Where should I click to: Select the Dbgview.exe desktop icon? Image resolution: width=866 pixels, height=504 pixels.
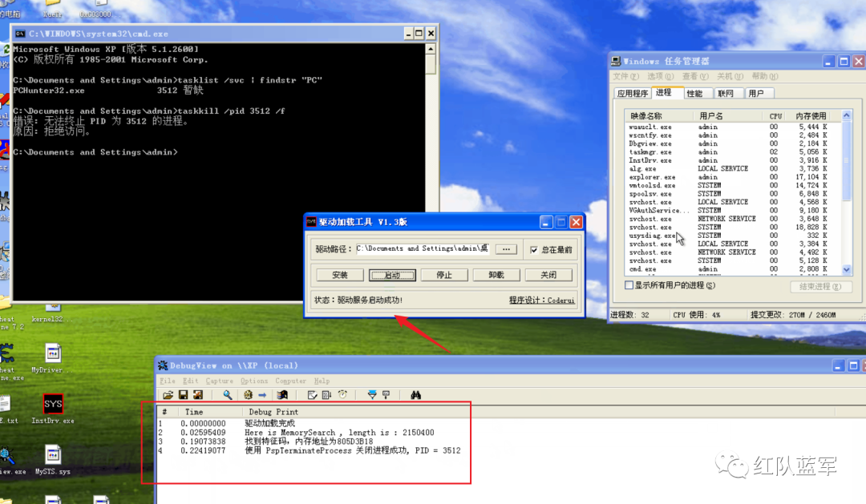[11, 462]
